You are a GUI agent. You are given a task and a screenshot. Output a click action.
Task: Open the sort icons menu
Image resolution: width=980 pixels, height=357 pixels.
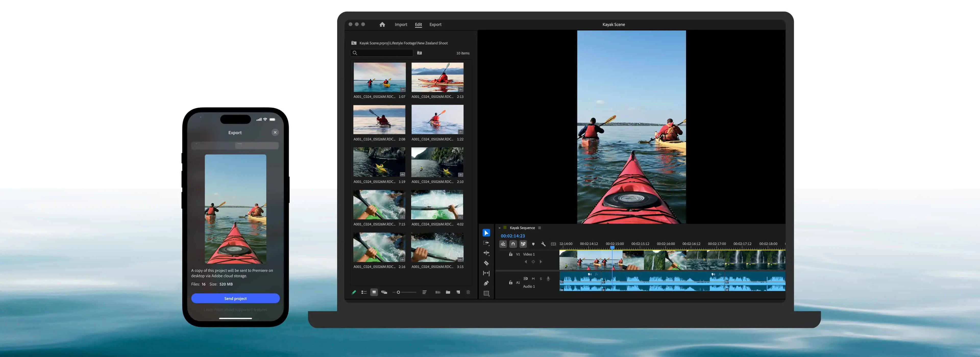pos(424,292)
